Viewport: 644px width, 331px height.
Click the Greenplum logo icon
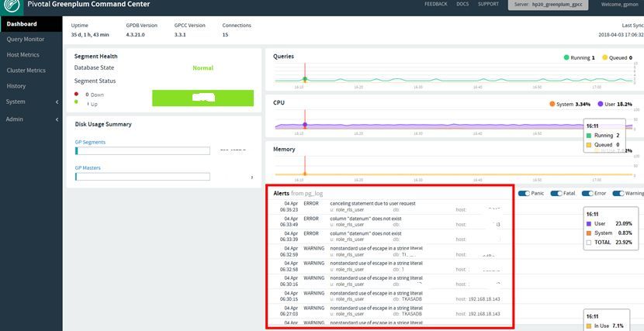[x=12, y=5]
